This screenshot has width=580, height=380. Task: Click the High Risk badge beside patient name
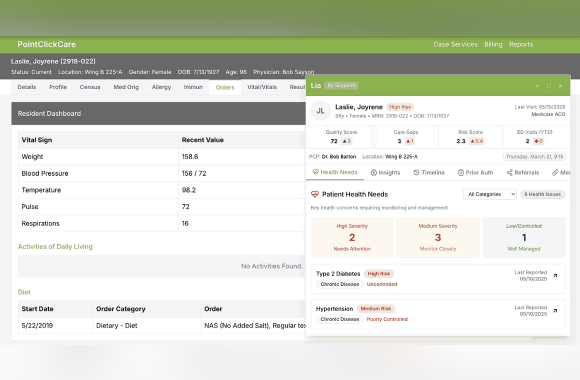click(x=400, y=107)
